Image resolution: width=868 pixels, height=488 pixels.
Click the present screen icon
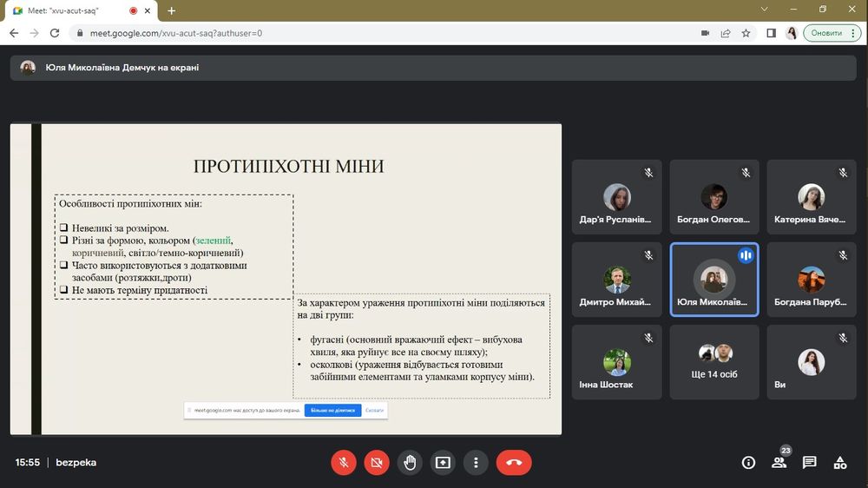(443, 463)
